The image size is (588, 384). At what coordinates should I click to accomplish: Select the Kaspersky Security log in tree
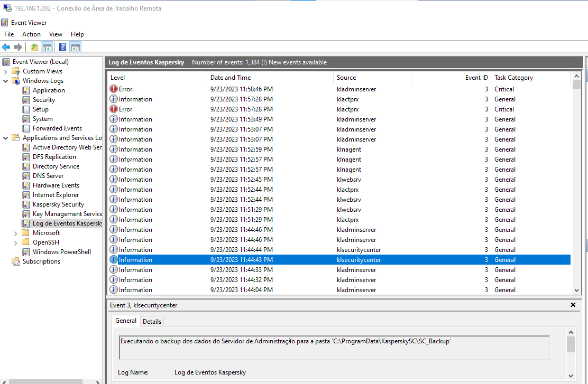pos(58,204)
